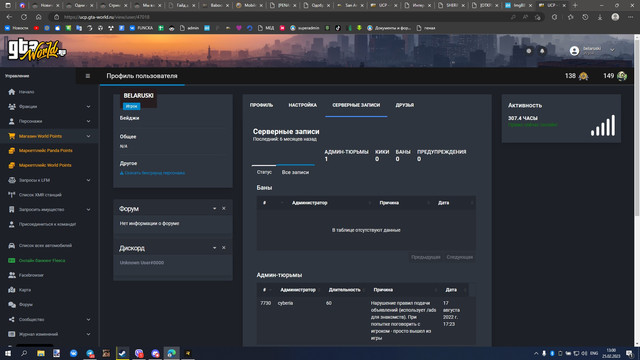Viewport: 640px width, 360px height.
Task: Click the taskbar clock and date
Action: pyautogui.click(x=611, y=353)
